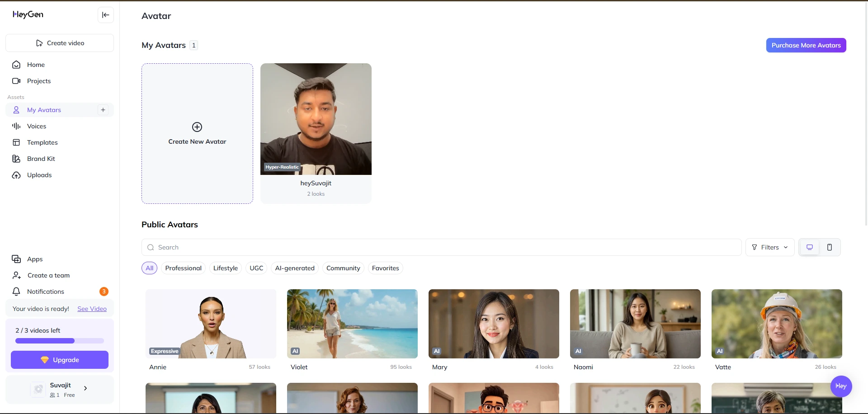Image resolution: width=868 pixels, height=414 pixels.
Task: Open the Annie avatar thumbnail
Action: 211,324
